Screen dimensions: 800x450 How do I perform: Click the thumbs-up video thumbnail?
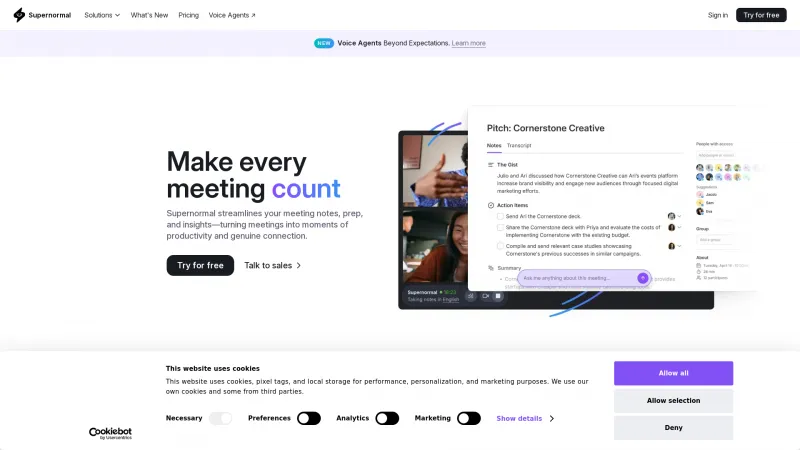tap(435, 170)
